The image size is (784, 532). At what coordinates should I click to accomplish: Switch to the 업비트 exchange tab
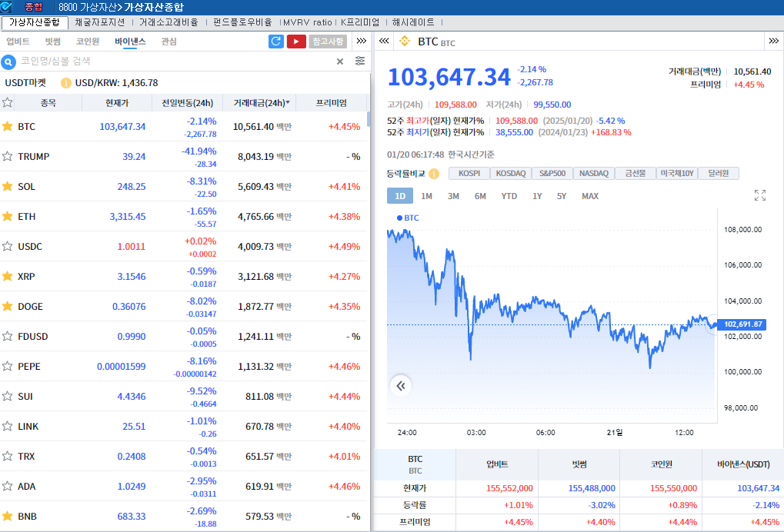coord(18,42)
